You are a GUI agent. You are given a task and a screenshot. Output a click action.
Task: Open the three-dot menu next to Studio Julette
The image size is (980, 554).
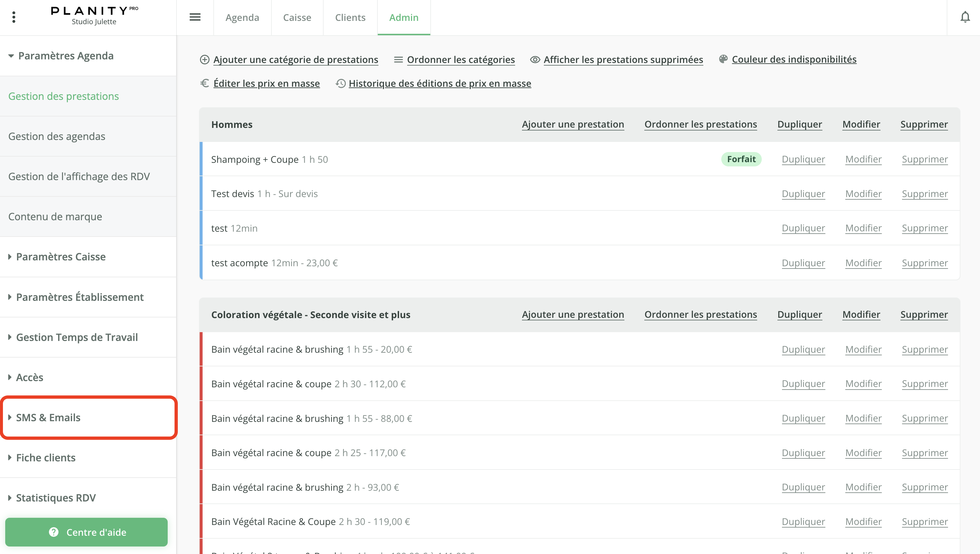pos(14,17)
